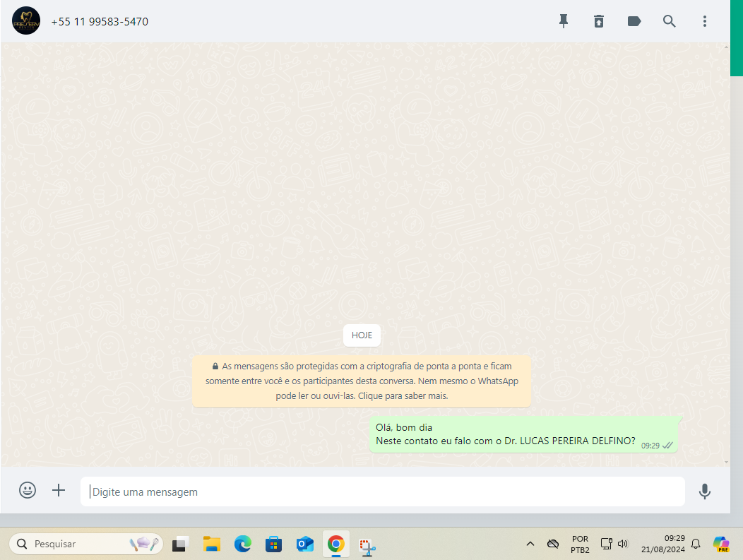The height and width of the screenshot is (560, 743).
Task: Open the attachment plus menu
Action: point(59,490)
